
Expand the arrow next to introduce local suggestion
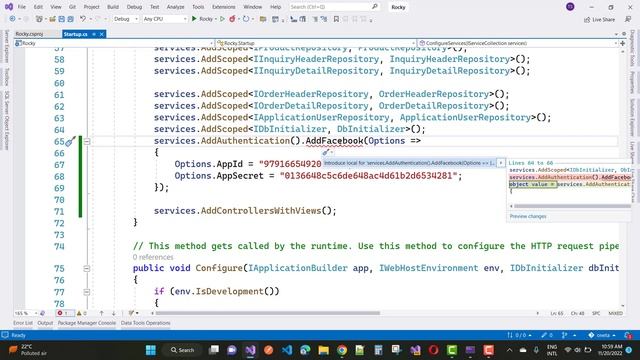[501, 163]
